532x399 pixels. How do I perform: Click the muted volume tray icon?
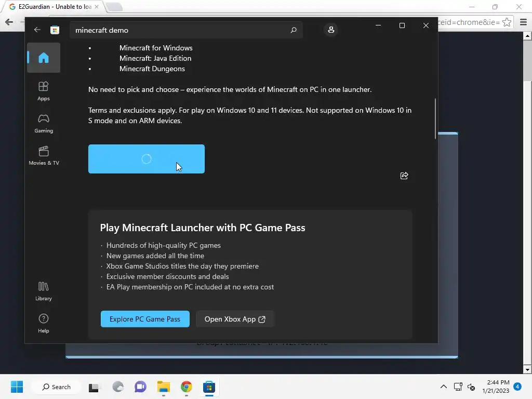click(471, 387)
